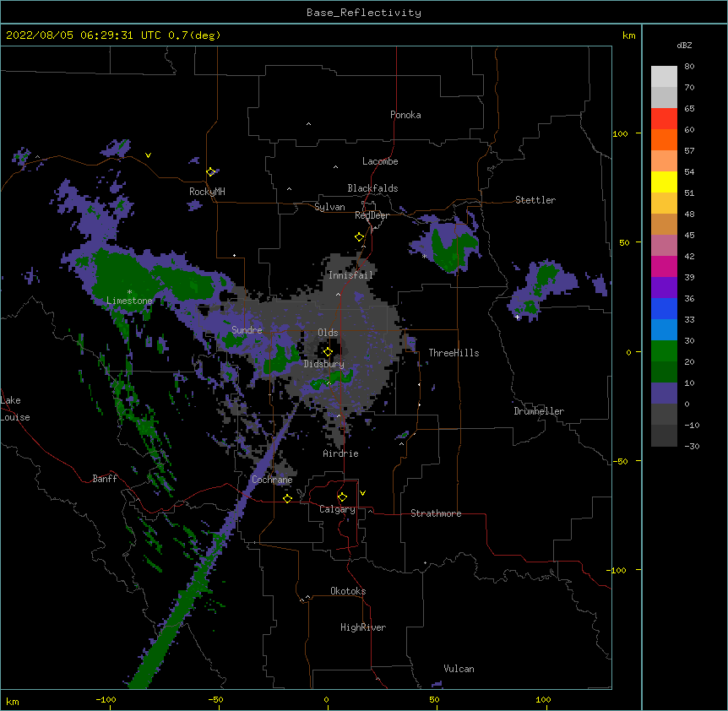Click the HighRiver label
Image resolution: width=728 pixels, height=711 pixels.
[x=363, y=627]
